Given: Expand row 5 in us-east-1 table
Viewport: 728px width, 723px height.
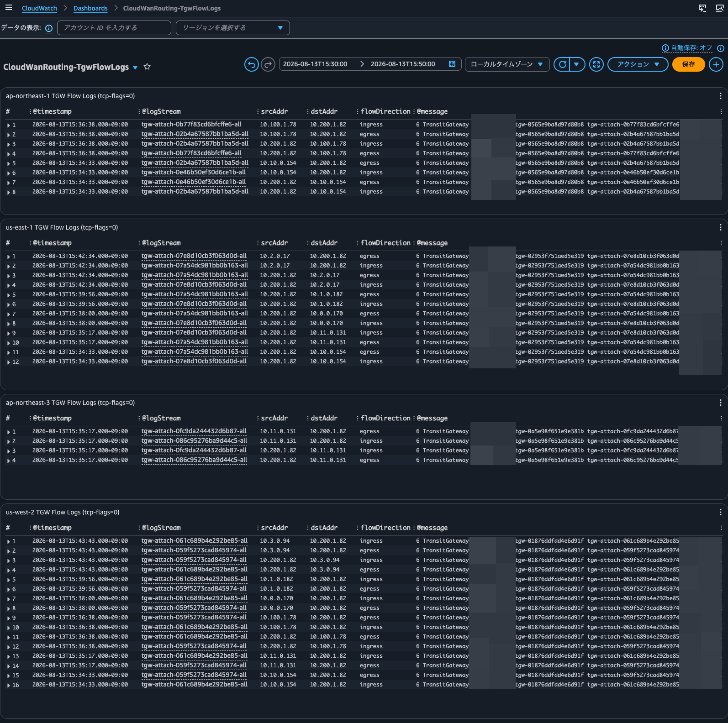Looking at the screenshot, I should pyautogui.click(x=8, y=295).
